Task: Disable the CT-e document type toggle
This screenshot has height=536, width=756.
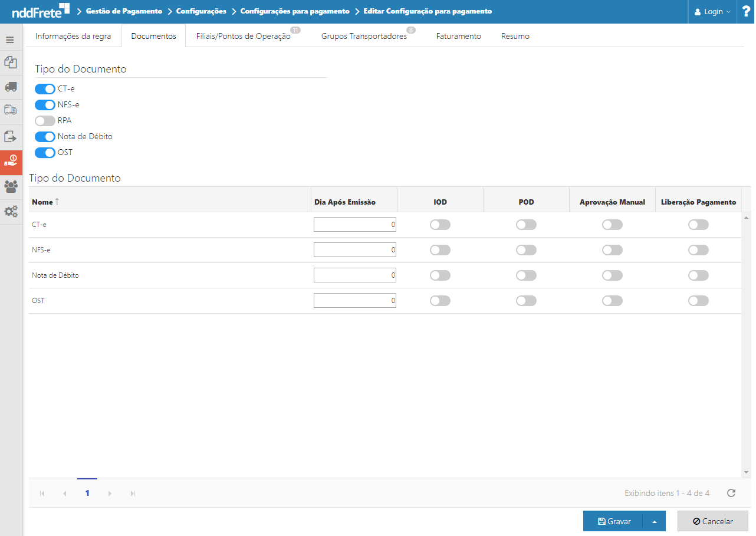Action: tap(45, 89)
